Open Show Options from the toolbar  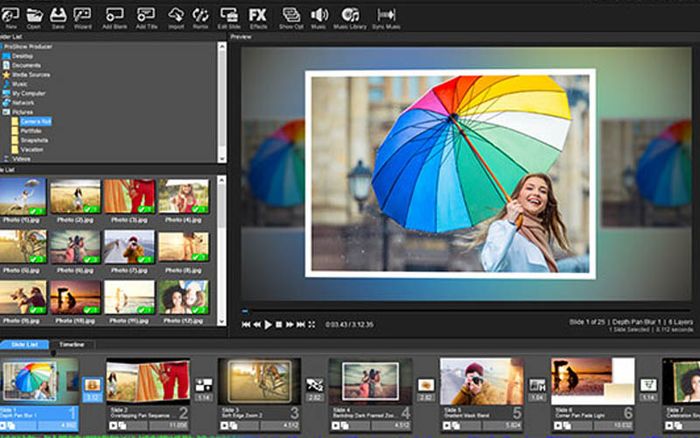point(291,19)
